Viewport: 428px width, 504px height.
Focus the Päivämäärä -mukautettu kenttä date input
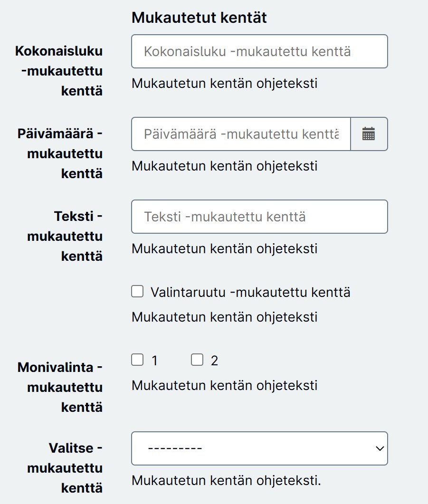tap(241, 134)
